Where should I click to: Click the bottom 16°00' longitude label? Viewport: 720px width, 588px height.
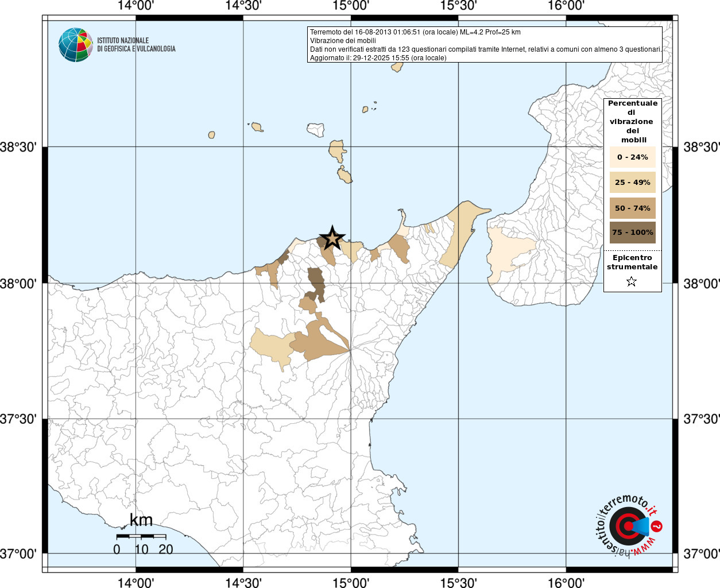click(566, 582)
